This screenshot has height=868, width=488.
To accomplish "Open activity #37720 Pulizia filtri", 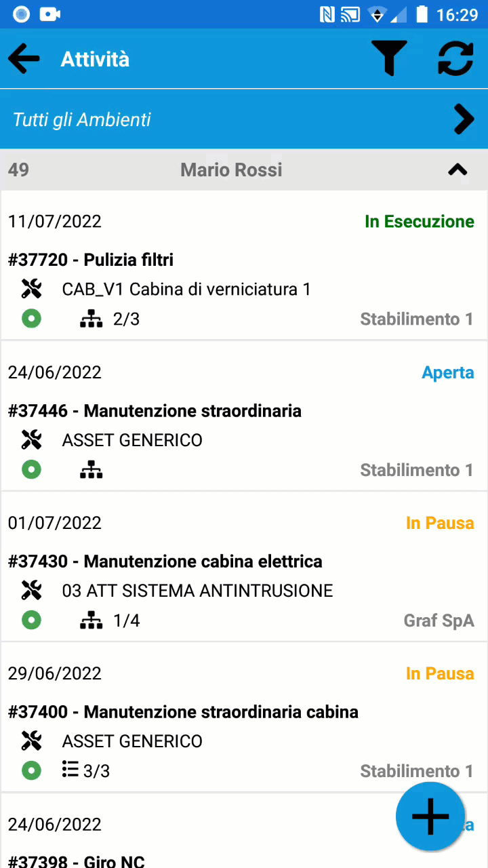I will coord(244,266).
